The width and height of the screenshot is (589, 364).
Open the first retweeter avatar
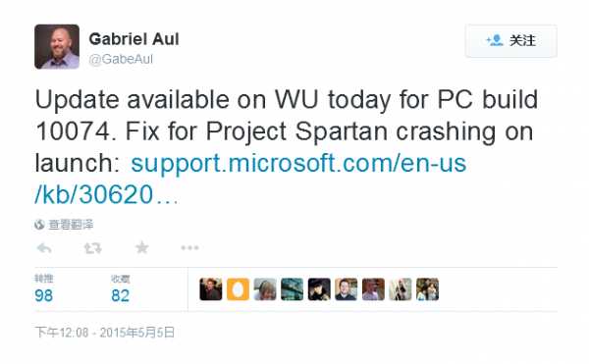(211, 289)
